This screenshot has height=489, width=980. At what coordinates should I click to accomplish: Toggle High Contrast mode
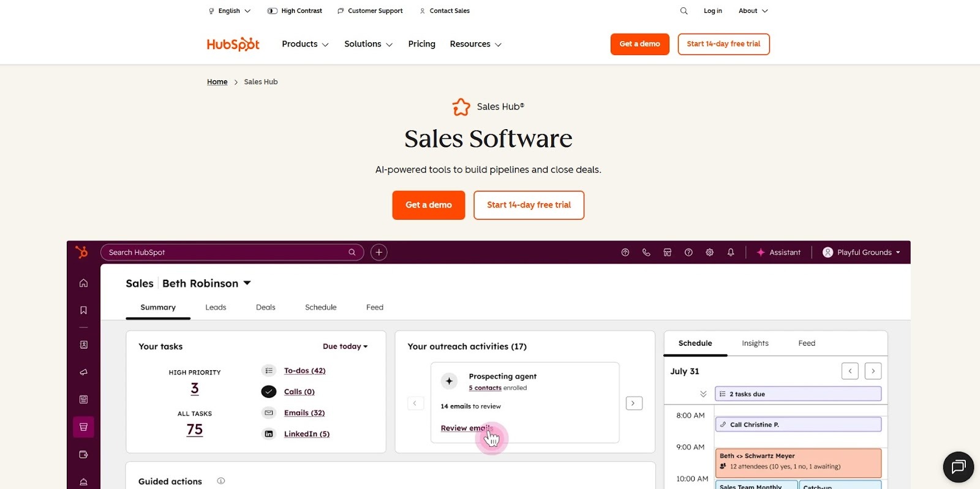click(x=295, y=11)
